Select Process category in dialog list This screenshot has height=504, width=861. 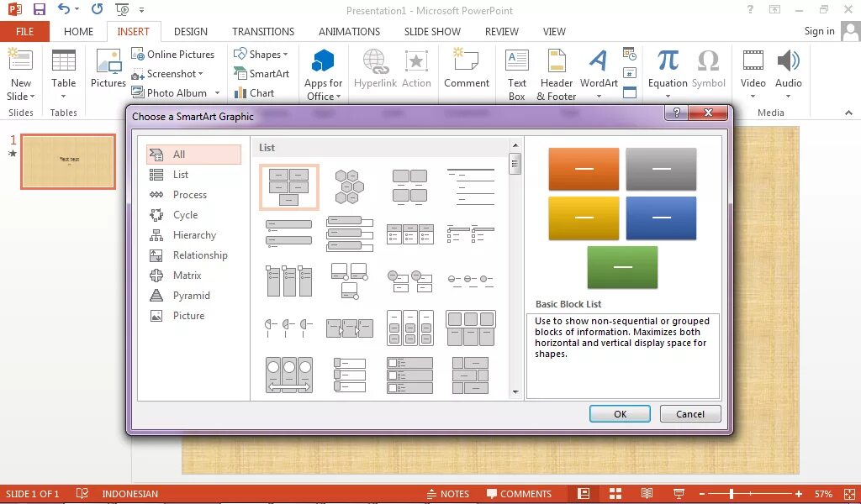[x=194, y=195]
